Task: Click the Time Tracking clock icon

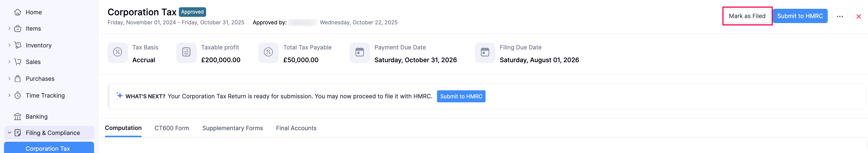Action: [18, 96]
